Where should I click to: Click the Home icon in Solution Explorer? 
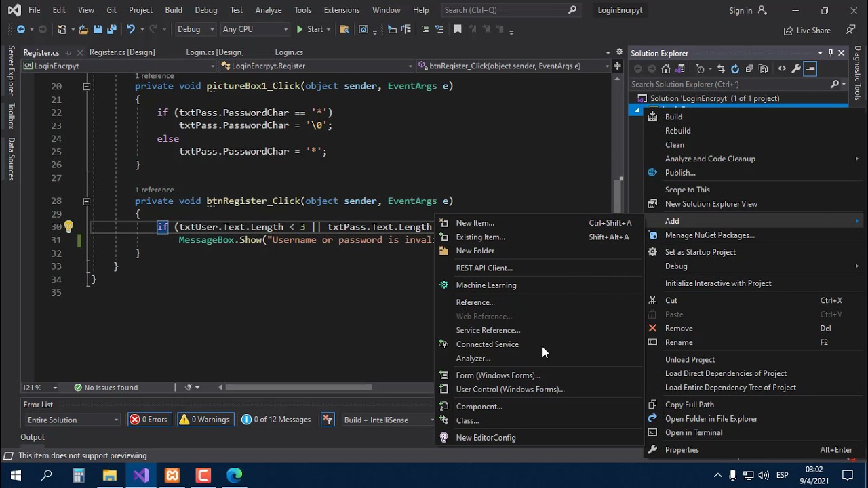point(666,68)
